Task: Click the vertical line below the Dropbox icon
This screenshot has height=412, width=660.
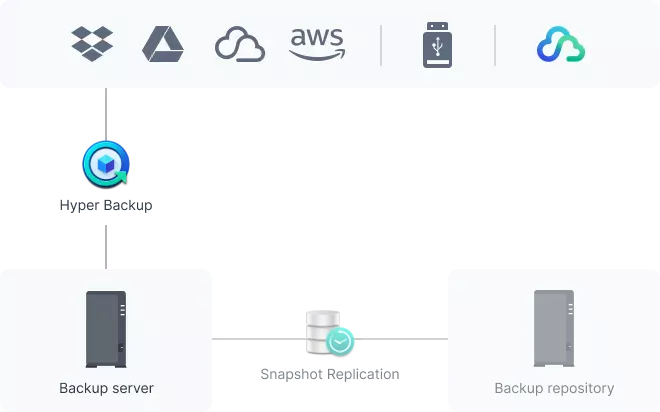Action: (x=107, y=113)
